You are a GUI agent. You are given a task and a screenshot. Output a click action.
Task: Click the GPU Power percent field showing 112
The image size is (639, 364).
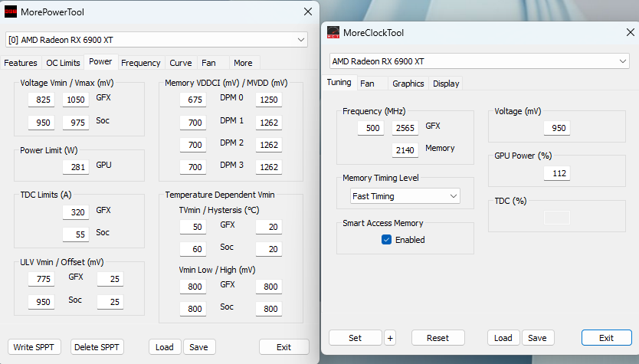coord(557,173)
